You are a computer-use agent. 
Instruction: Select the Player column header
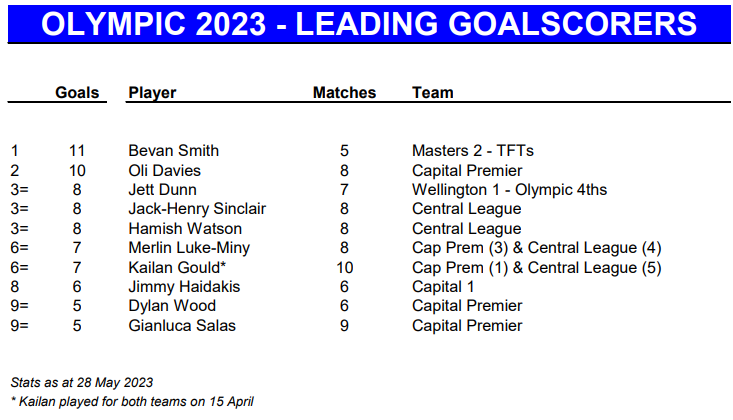152,93
